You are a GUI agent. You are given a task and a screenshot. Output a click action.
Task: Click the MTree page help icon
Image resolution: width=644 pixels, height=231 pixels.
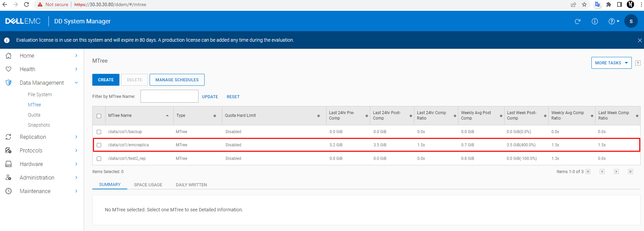[x=638, y=63]
